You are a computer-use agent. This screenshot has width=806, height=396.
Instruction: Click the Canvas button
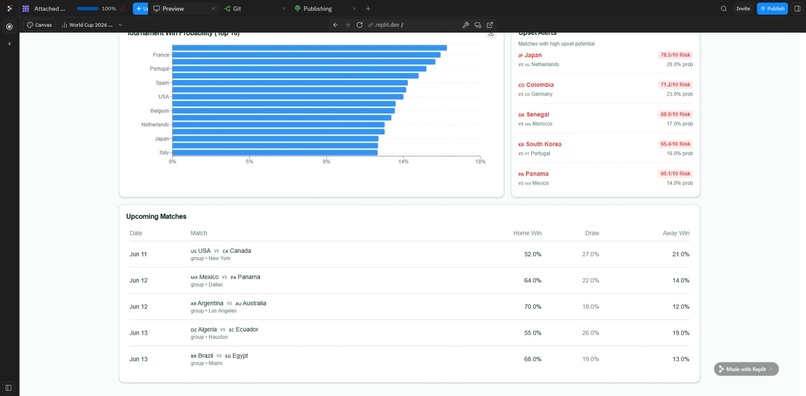[40, 25]
